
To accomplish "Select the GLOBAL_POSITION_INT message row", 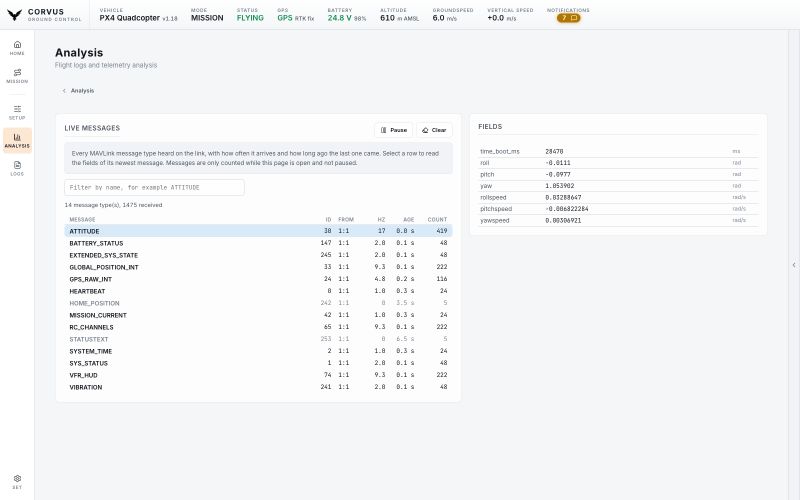I will click(258, 267).
